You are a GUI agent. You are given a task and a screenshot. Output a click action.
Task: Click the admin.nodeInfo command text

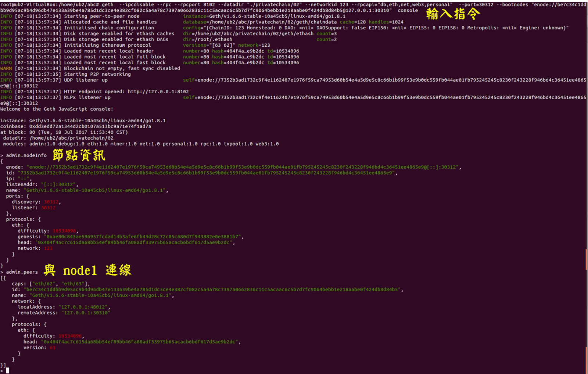tap(26, 155)
